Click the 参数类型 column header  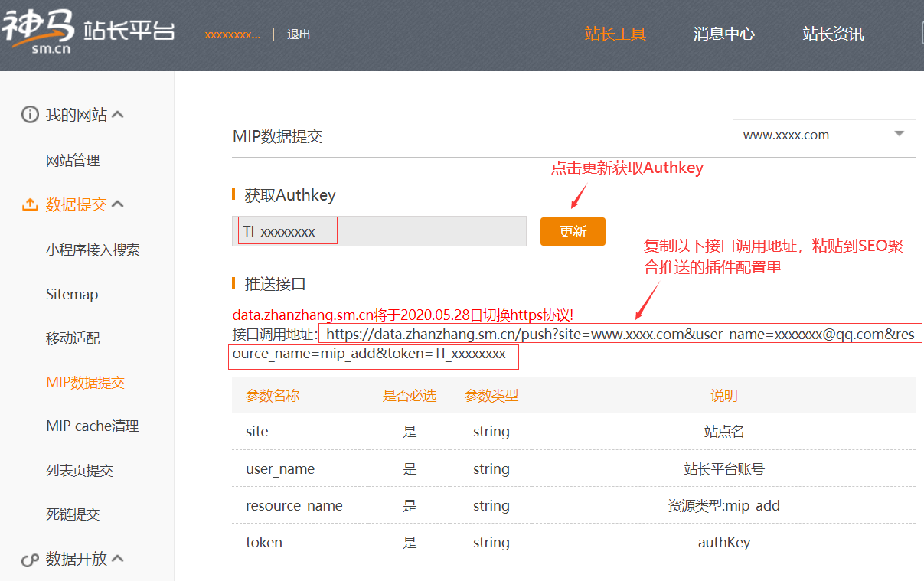491,396
